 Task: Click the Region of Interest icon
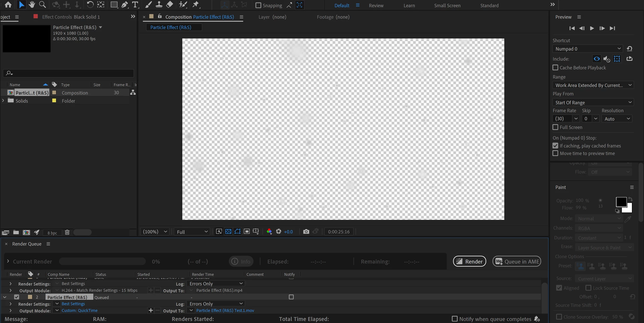(x=247, y=231)
